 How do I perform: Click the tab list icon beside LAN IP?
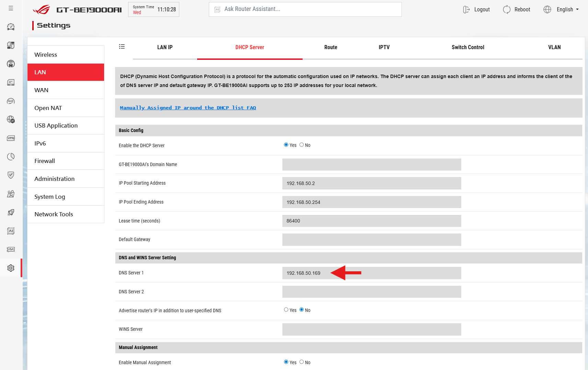pyautogui.click(x=122, y=47)
